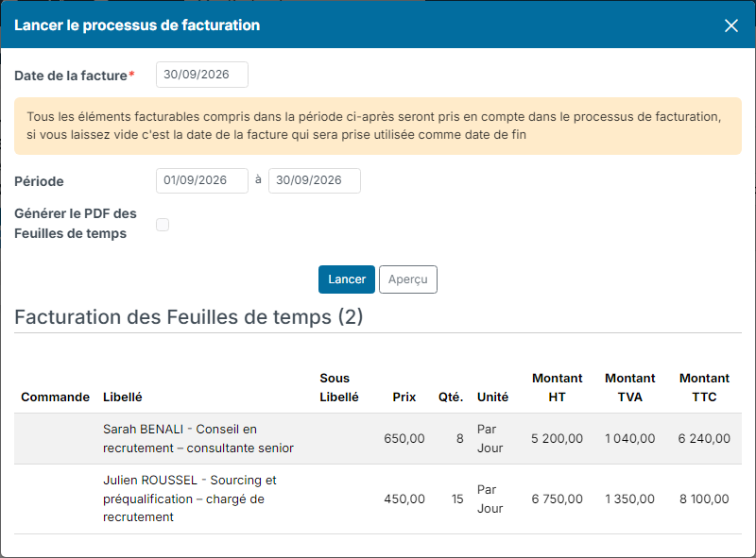Image resolution: width=756 pixels, height=558 pixels.
Task: Click the Sous Libellé column header
Action: click(339, 387)
